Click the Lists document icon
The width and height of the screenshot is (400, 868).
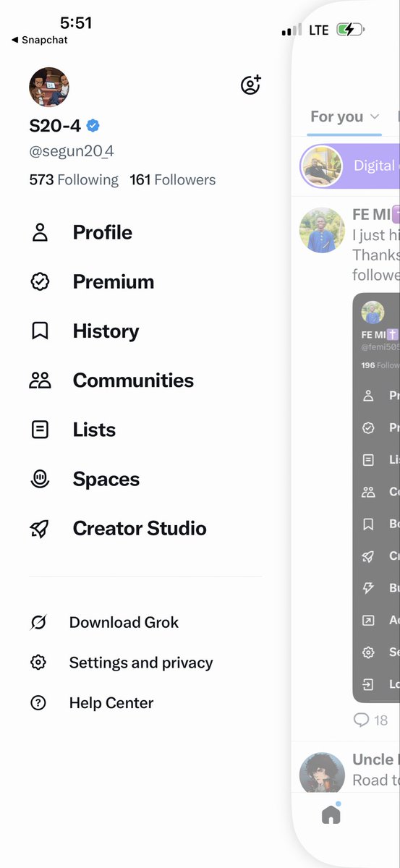[x=40, y=430]
